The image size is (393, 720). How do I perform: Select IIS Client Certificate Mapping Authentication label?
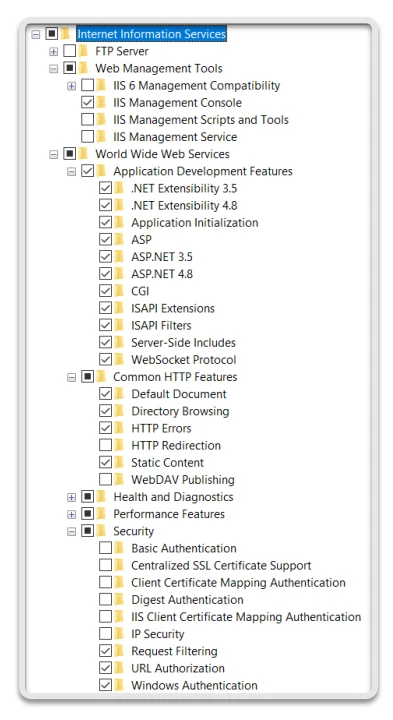click(246, 617)
